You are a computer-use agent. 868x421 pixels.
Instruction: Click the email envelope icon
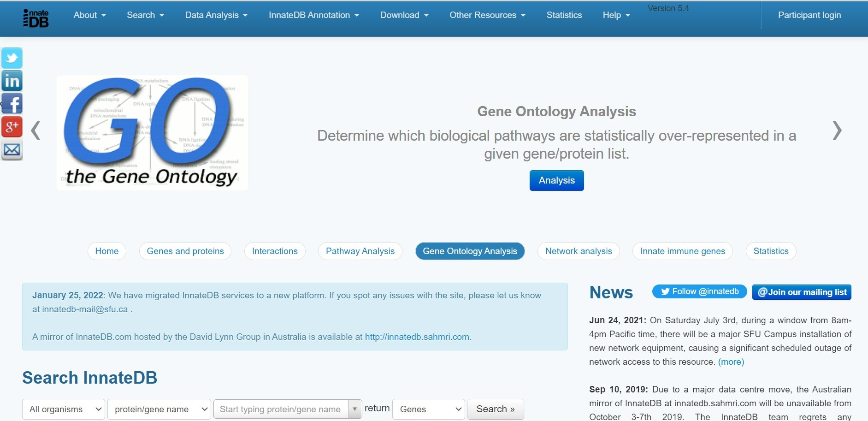point(12,150)
